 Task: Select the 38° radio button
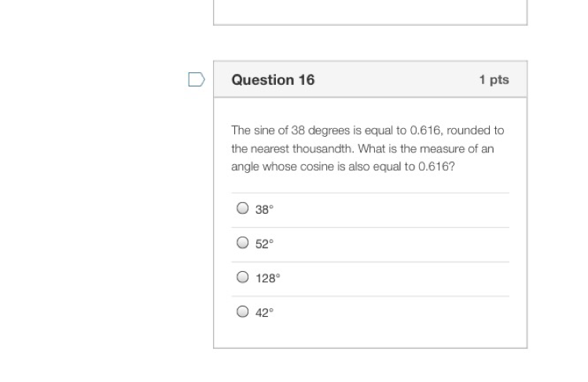point(243,208)
